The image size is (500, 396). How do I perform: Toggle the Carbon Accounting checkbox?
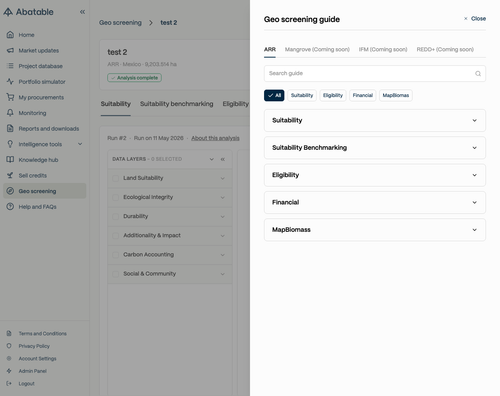(x=116, y=255)
